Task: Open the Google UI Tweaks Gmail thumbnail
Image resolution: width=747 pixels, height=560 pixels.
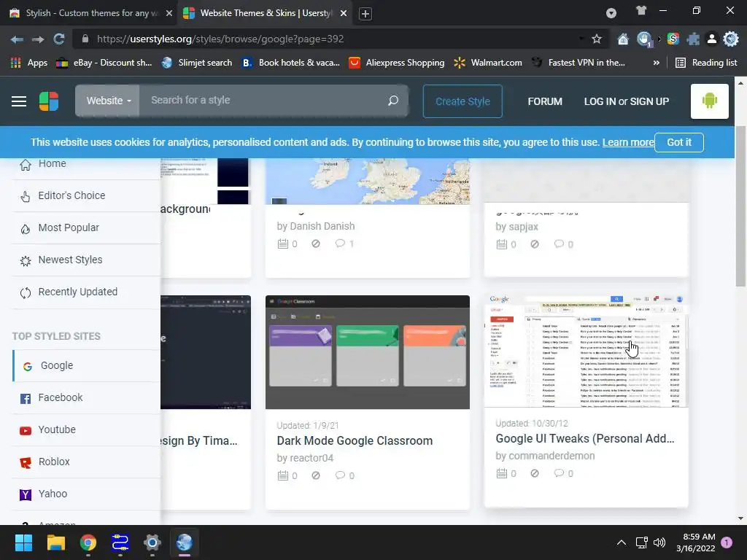Action: coord(586,351)
